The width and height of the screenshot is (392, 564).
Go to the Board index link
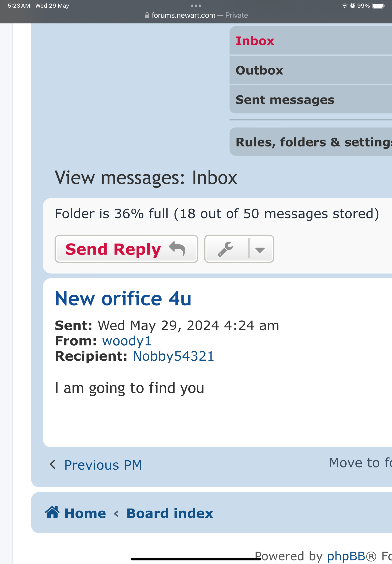(170, 513)
